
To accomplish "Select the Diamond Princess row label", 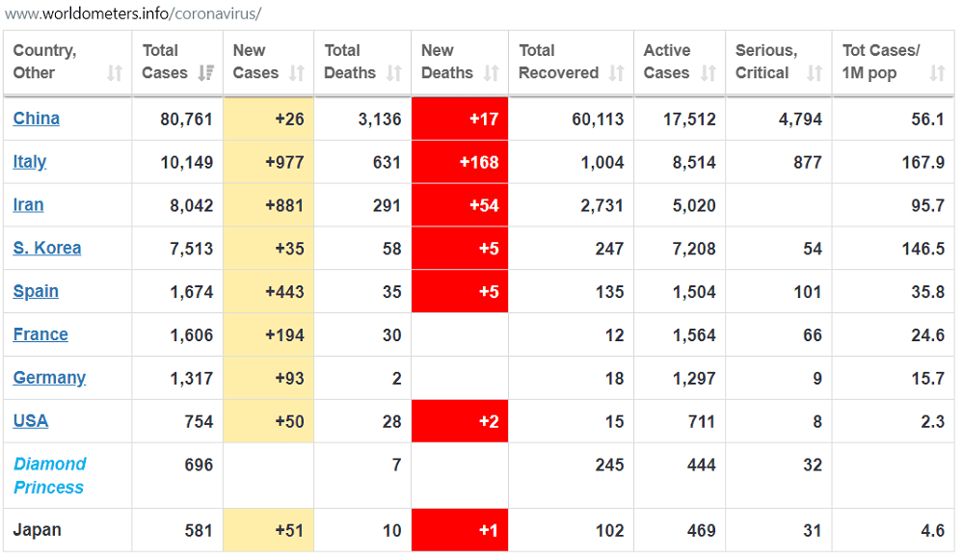I will pos(49,476).
